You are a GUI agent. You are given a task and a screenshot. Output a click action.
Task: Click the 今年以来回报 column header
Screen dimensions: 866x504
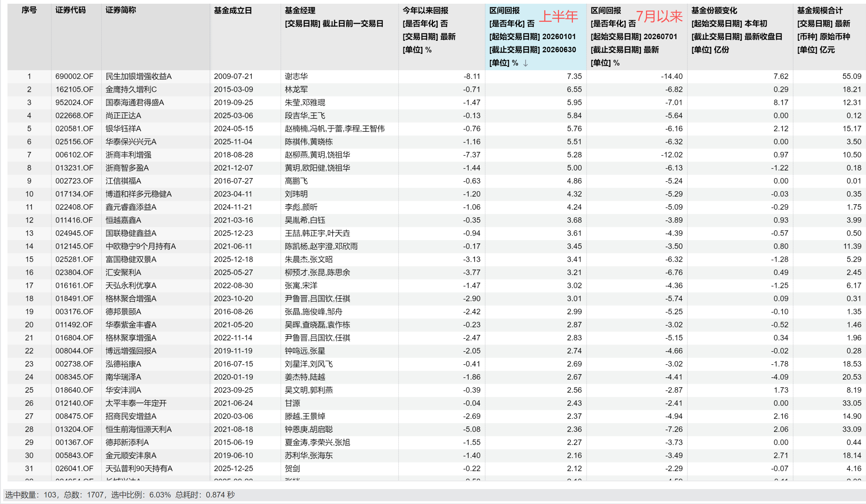coord(425,10)
